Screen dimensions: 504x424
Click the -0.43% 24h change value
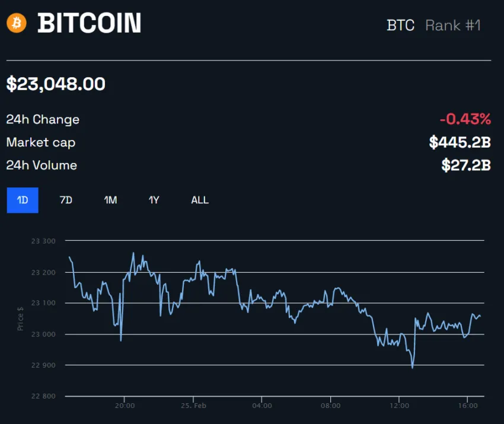click(465, 119)
